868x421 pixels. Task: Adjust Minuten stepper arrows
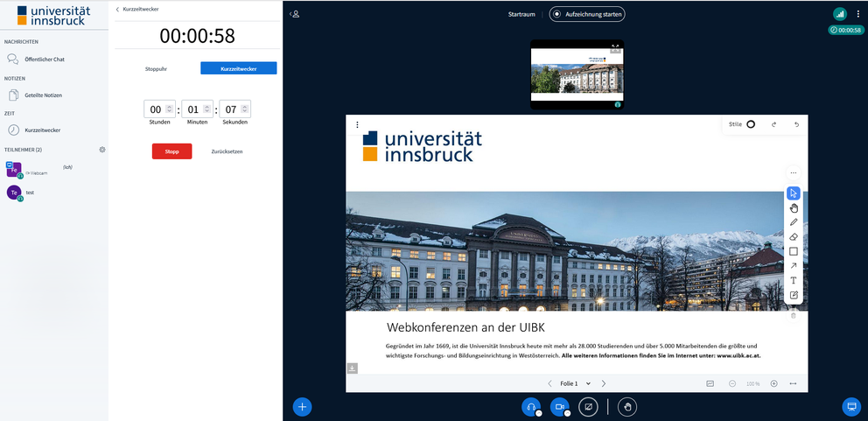(x=207, y=109)
